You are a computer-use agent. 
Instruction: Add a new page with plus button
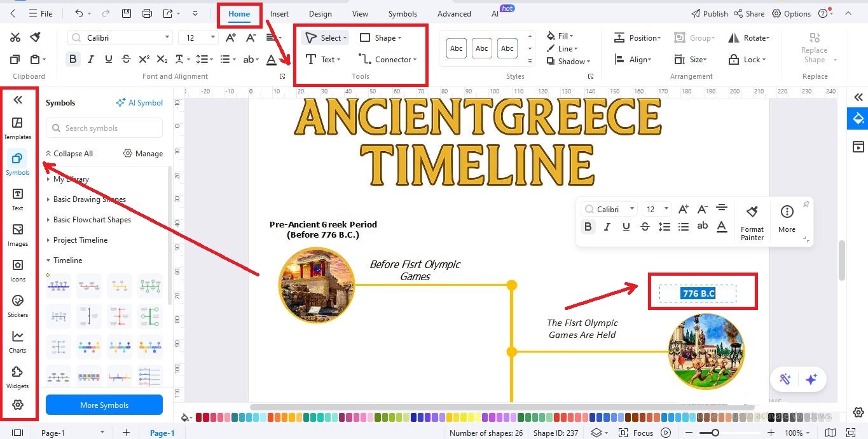[126, 433]
